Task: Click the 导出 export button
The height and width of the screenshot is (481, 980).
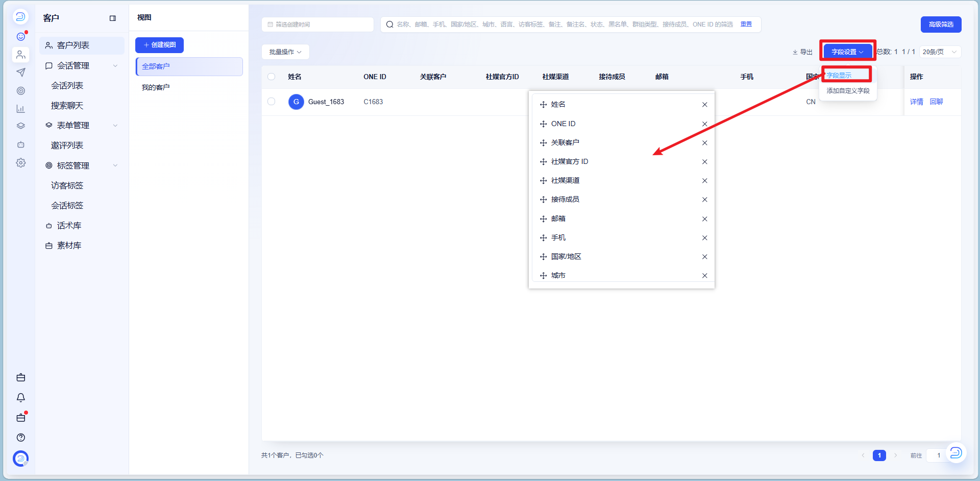Action: pyautogui.click(x=802, y=52)
